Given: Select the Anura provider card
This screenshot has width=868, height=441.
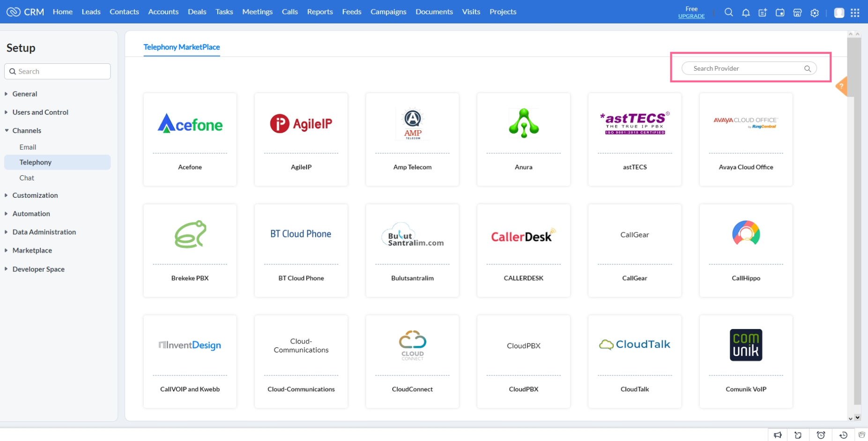Looking at the screenshot, I should click(x=524, y=139).
